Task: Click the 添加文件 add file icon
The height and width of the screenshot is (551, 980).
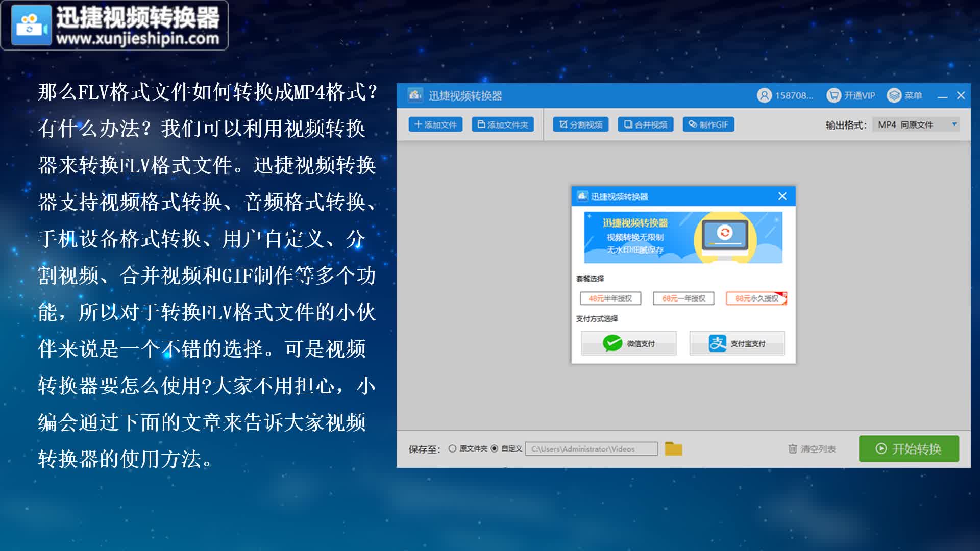Action: (x=418, y=124)
